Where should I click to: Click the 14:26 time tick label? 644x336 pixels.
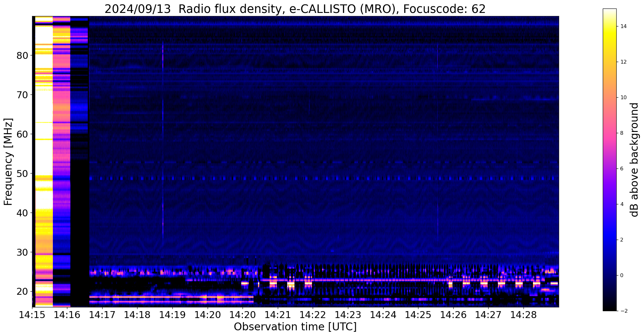pos(453,315)
